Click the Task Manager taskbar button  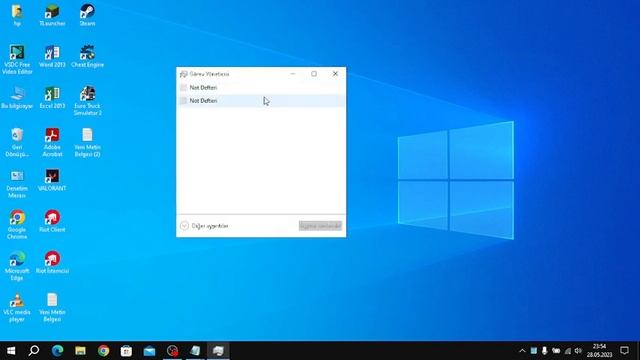(218, 351)
